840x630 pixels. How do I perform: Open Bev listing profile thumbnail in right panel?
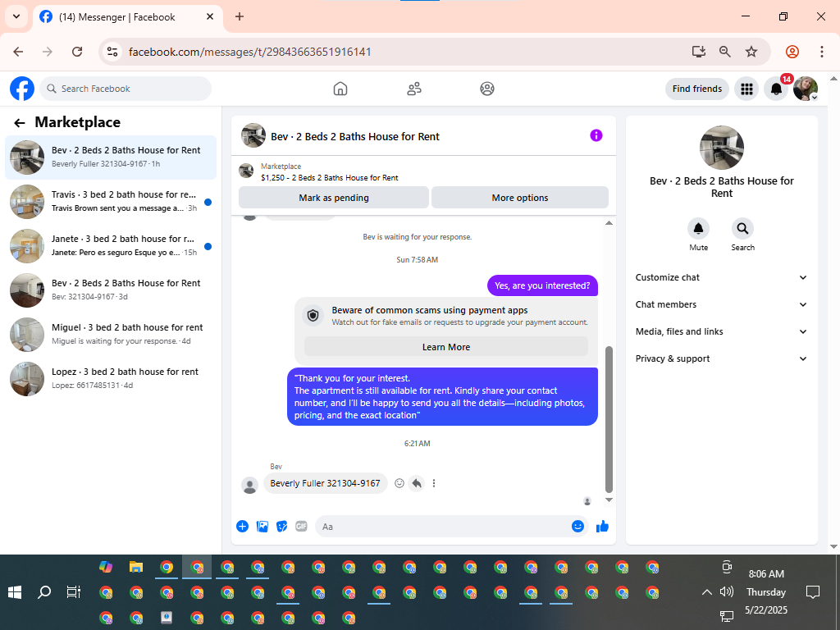(722, 148)
